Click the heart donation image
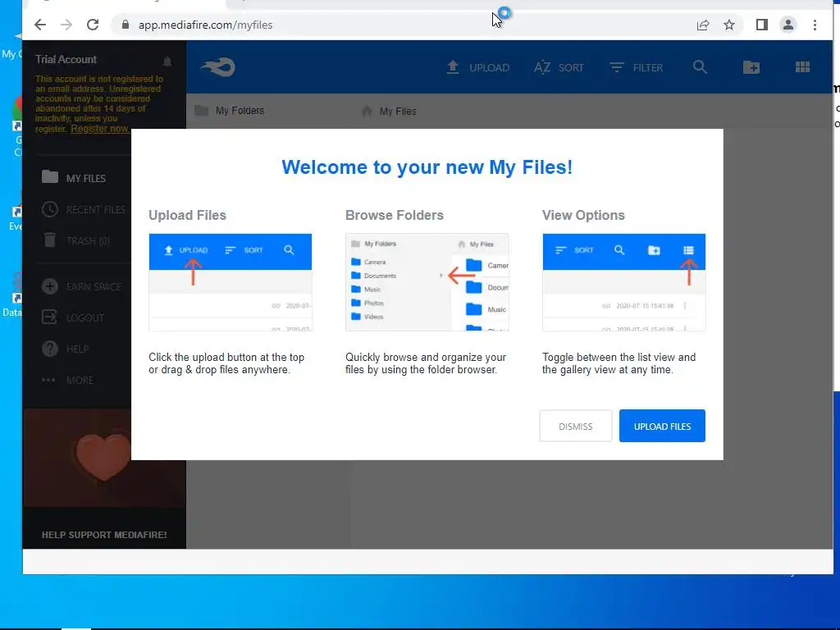Image resolution: width=840 pixels, height=630 pixels. click(103, 456)
